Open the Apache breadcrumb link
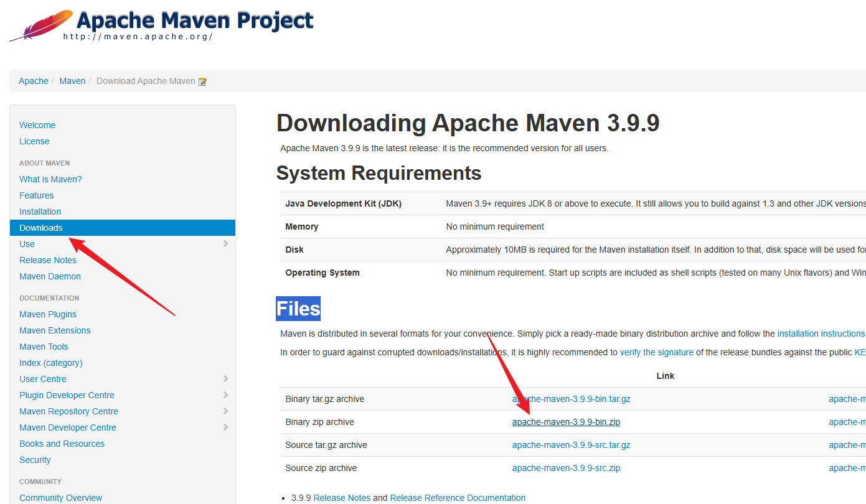 pos(34,81)
